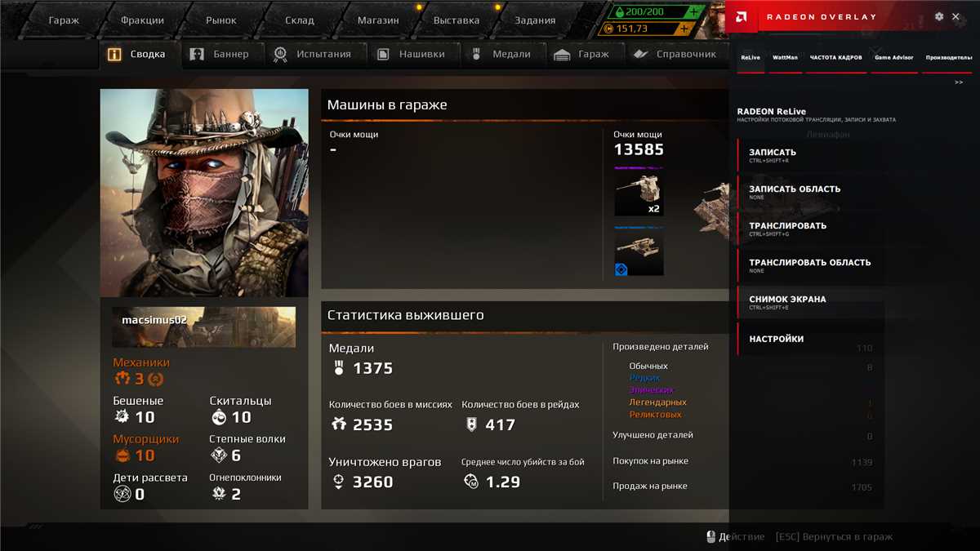This screenshot has width=980, height=551.
Task: Click the Сводка info icon
Action: 114,55
